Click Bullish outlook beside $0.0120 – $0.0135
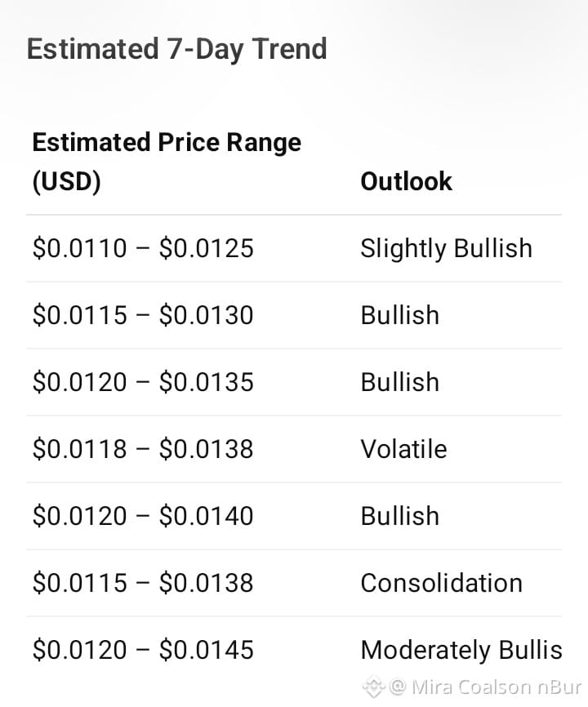Screen dimensions: 588x707 click(x=400, y=382)
